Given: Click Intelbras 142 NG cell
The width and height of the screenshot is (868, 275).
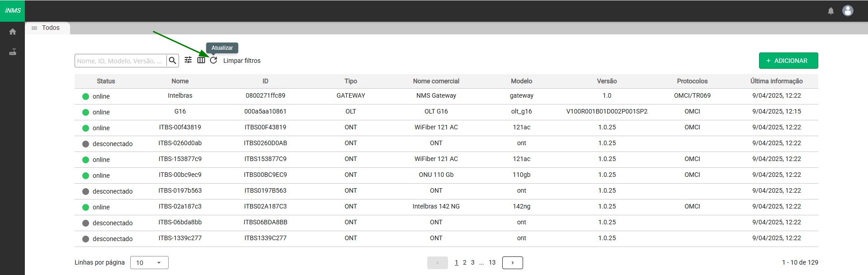Looking at the screenshot, I should (436, 207).
